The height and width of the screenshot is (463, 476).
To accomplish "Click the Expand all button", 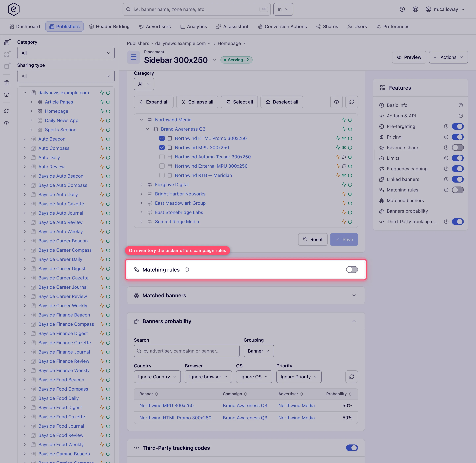I will click(x=154, y=102).
